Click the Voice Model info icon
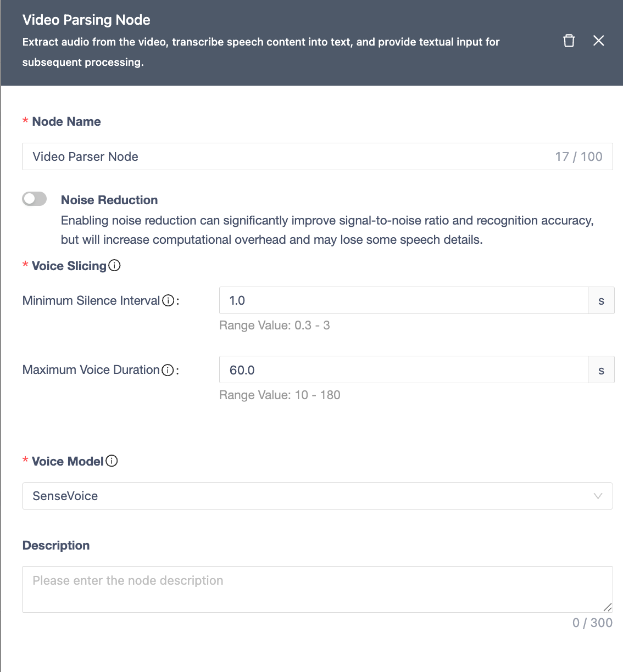The image size is (623, 672). 112,461
